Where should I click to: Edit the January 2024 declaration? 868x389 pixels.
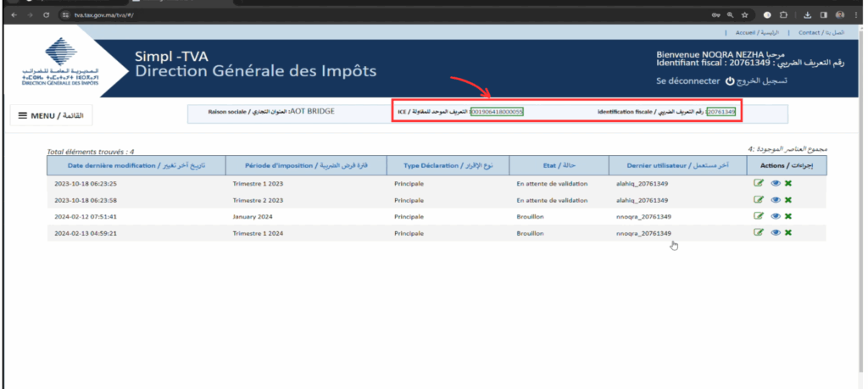tap(759, 216)
